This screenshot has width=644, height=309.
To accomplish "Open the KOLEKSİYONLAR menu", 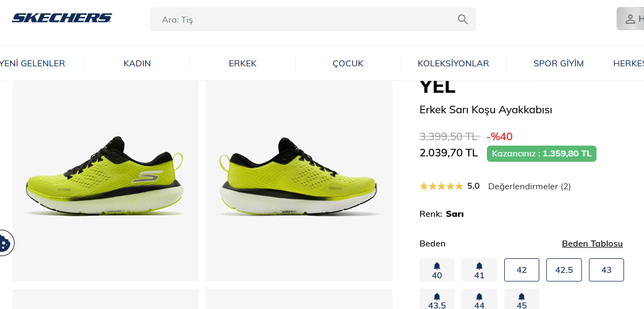I will tap(453, 64).
